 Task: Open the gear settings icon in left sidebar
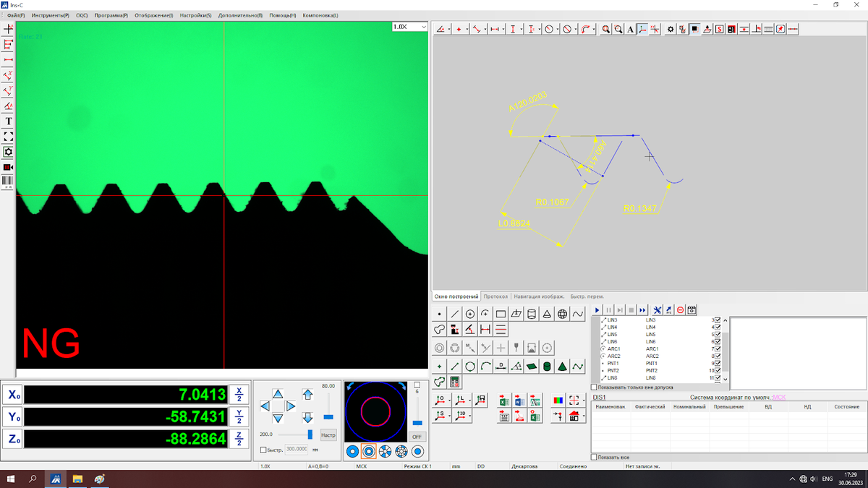(x=8, y=152)
